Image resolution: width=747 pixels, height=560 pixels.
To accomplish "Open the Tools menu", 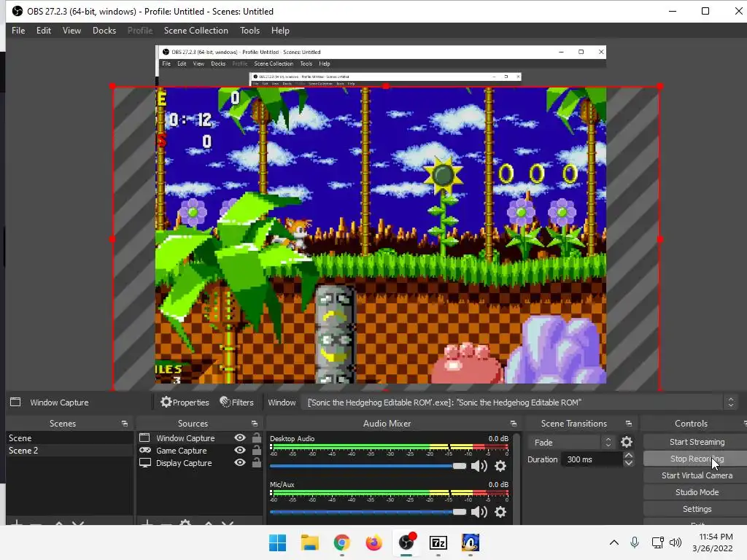I will click(249, 31).
